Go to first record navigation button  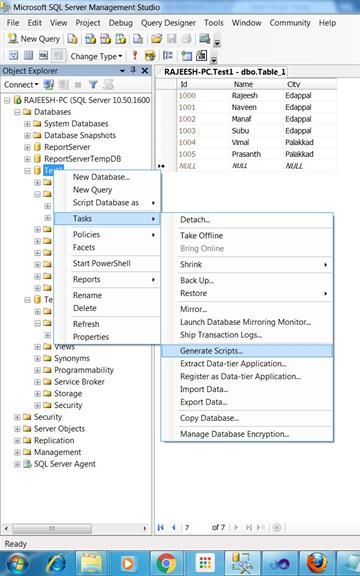pos(161,528)
